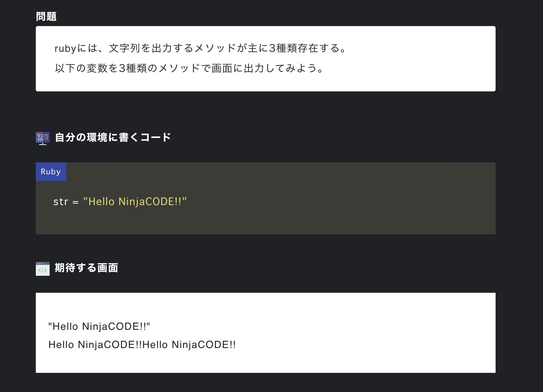Click the 主に text in the first problem line
This screenshot has width=543, height=392.
(x=258, y=48)
